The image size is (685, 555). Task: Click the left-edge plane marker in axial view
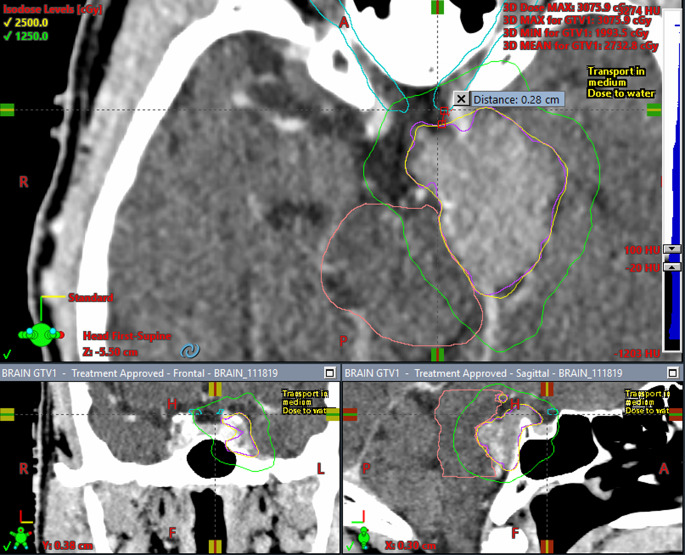pyautogui.click(x=7, y=110)
